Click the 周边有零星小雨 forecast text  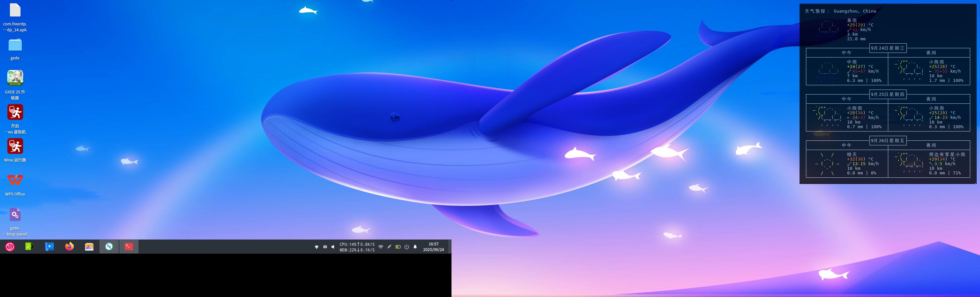pyautogui.click(x=947, y=155)
